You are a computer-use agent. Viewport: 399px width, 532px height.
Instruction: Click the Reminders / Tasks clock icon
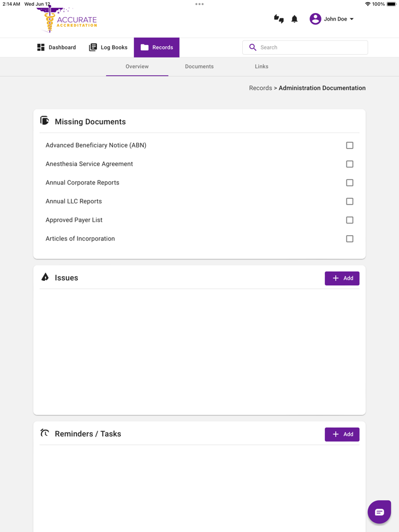click(44, 433)
